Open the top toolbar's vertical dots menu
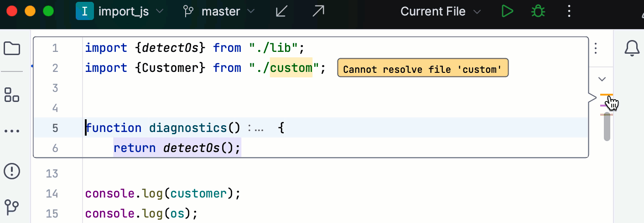 pos(569,11)
